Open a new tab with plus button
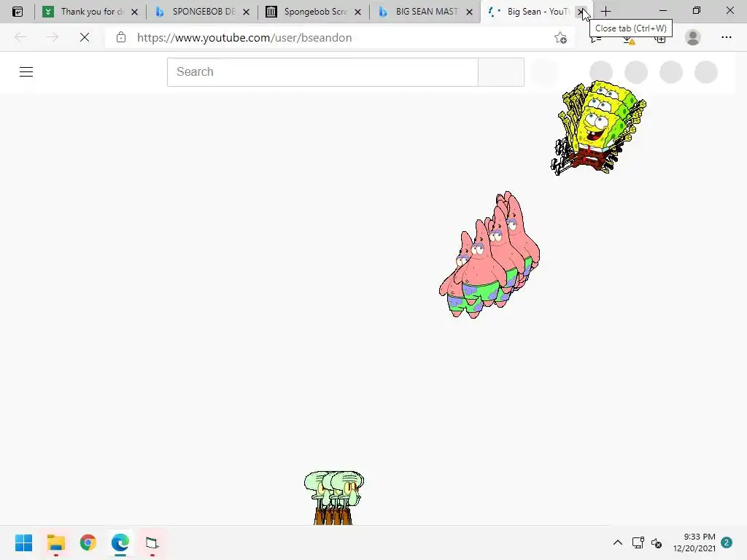The image size is (747, 560). click(x=605, y=11)
